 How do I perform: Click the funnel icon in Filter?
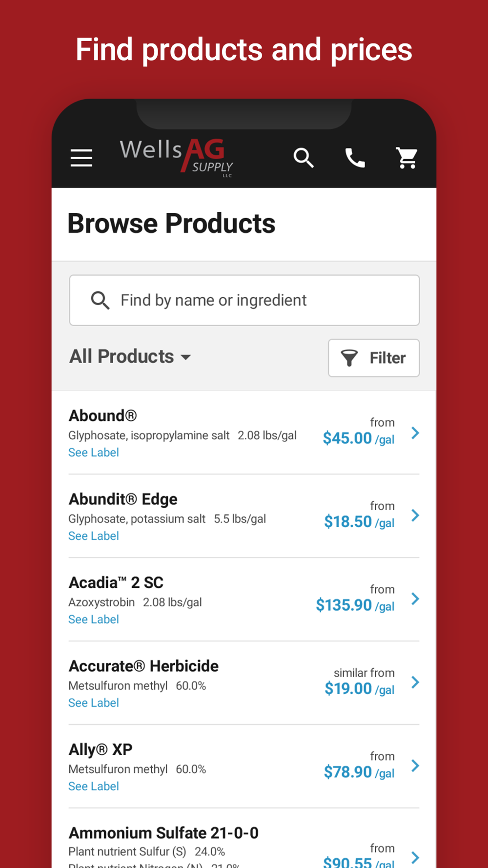pos(349,358)
